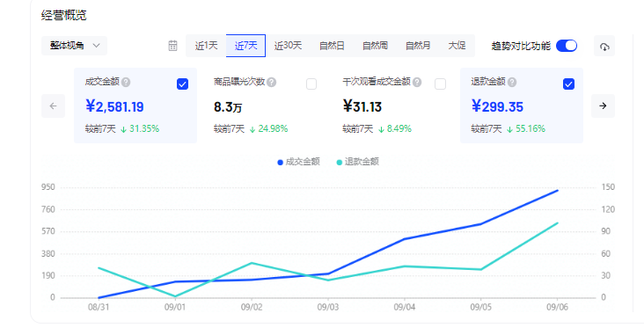Click the 31.35% decrease figure
Viewport: 644px width, 335px height.
tap(143, 129)
